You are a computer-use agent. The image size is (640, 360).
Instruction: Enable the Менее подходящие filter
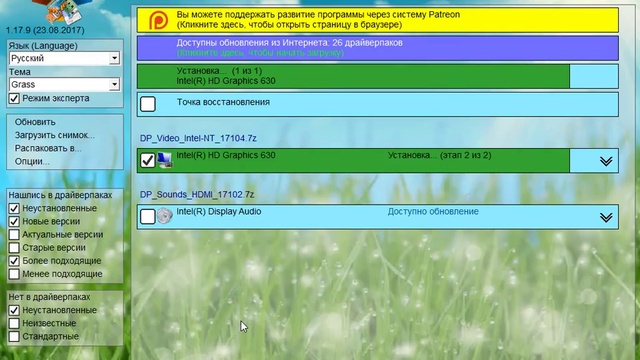(14, 274)
